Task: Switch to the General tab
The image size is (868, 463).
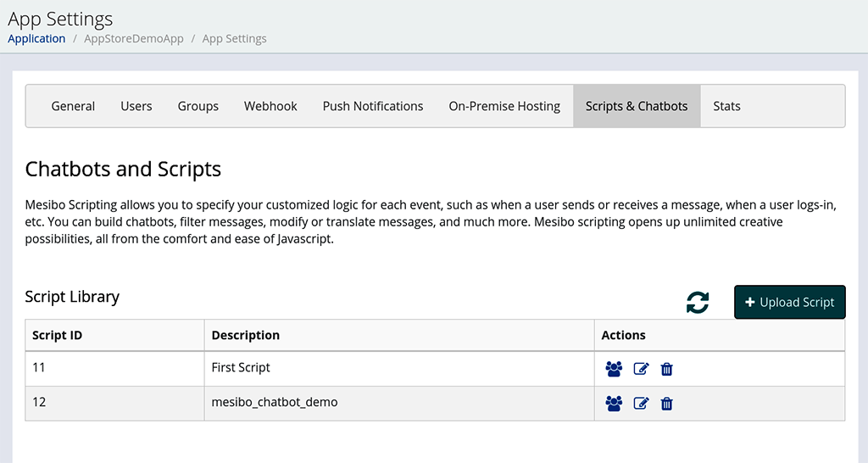Action: (x=73, y=106)
